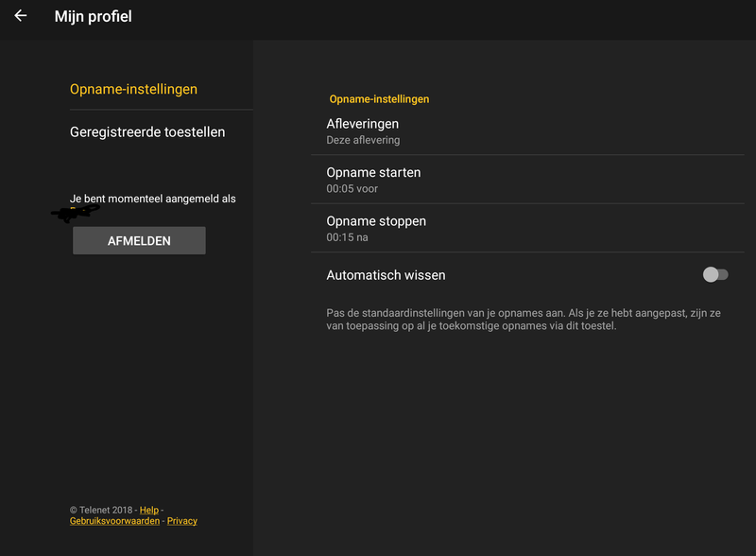The width and height of the screenshot is (756, 556).
Task: Click the blacked-out account name
Action: [x=77, y=213]
